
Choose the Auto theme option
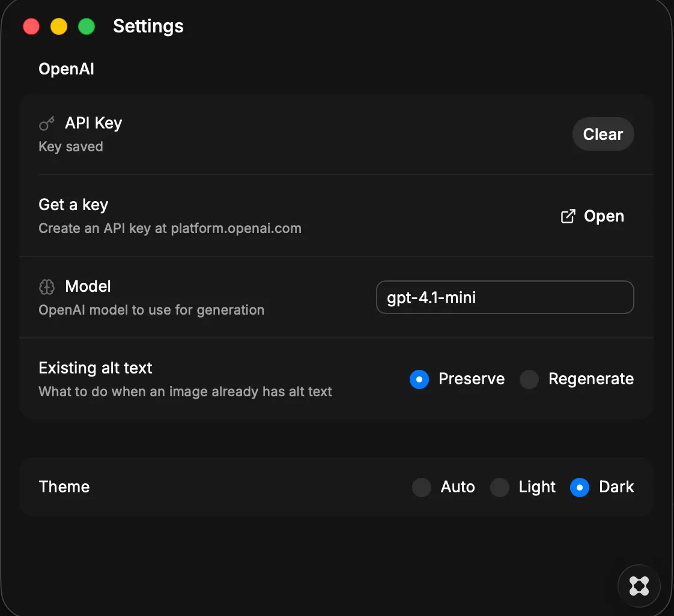(422, 488)
